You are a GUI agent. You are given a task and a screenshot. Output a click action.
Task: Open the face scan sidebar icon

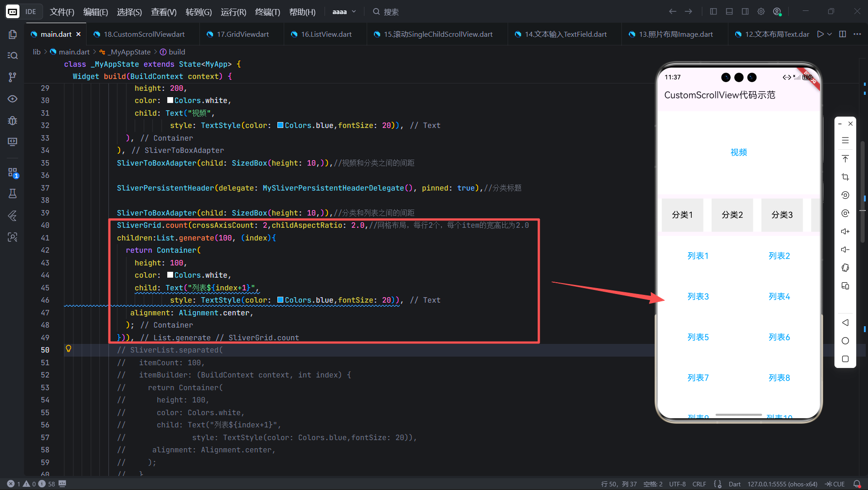13,237
